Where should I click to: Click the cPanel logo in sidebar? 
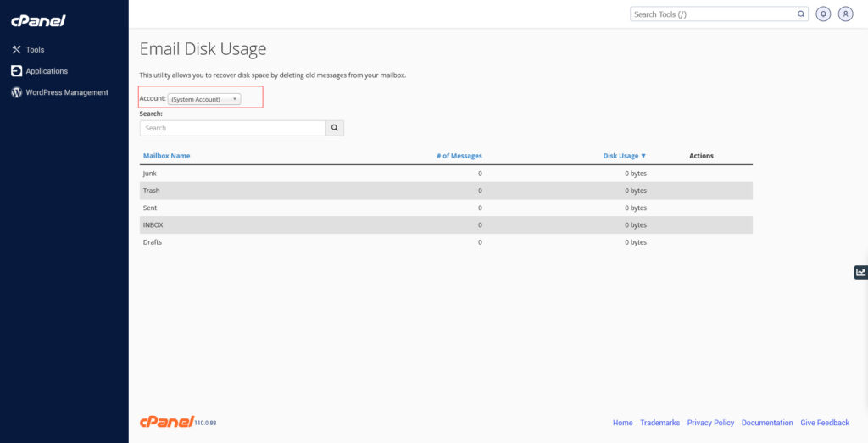point(38,20)
